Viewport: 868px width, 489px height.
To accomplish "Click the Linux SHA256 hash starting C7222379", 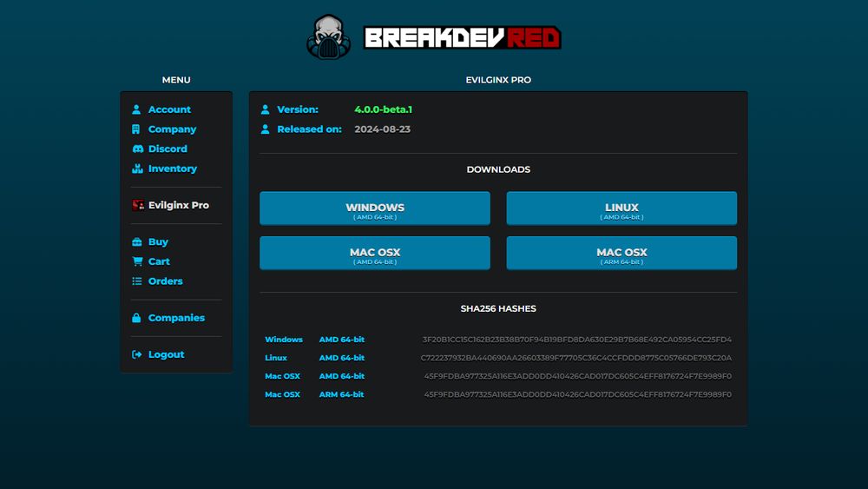I will 575,358.
